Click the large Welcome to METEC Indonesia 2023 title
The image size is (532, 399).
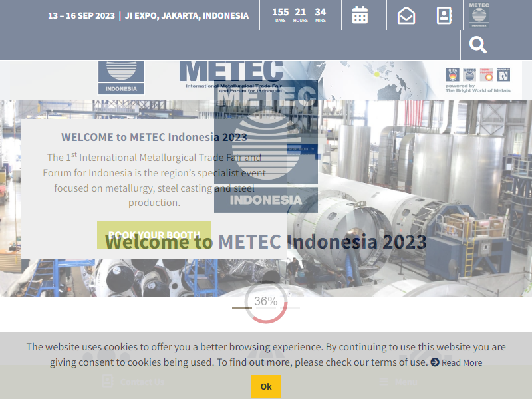(265, 242)
